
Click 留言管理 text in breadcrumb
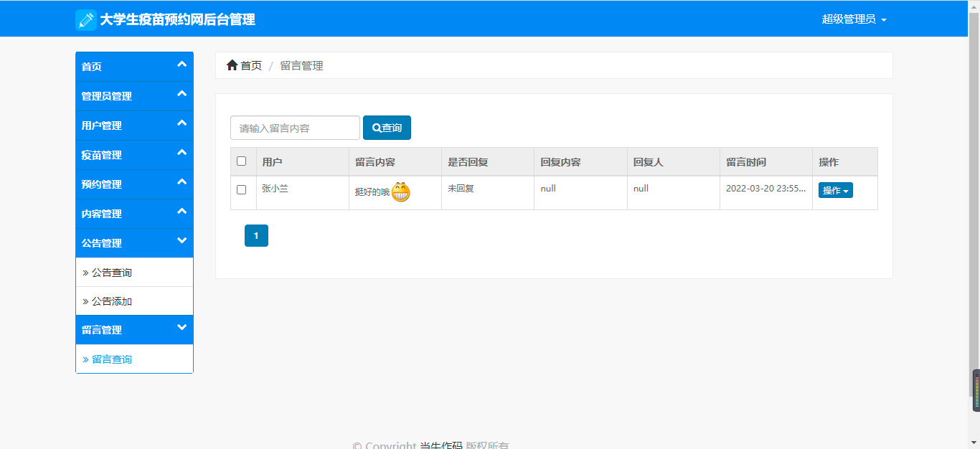301,65
